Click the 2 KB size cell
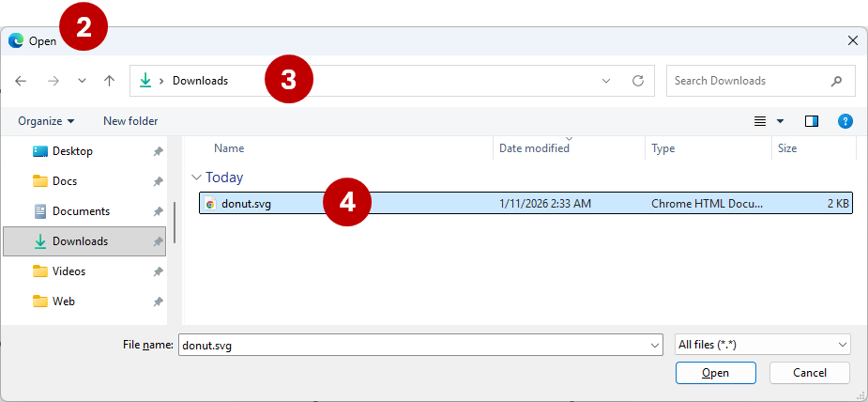This screenshot has width=868, height=402. coord(838,204)
